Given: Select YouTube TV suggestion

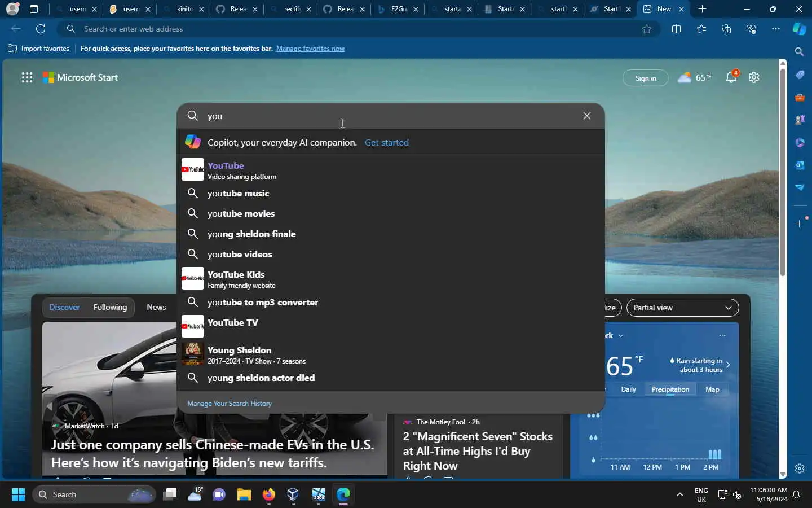Looking at the screenshot, I should tap(391, 326).
